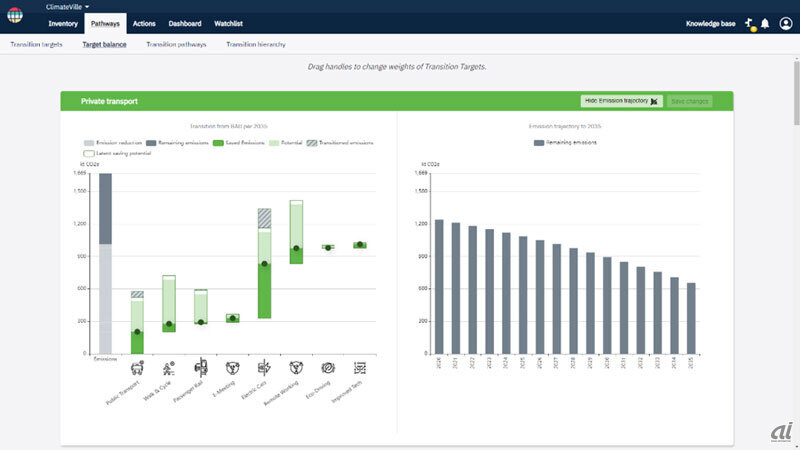The image size is (800, 450).
Task: Open the Knowledge base link
Action: [710, 24]
